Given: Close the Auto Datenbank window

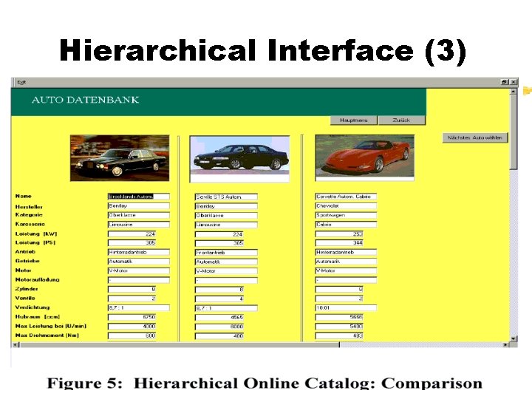Looking at the screenshot, I should pos(514,82).
